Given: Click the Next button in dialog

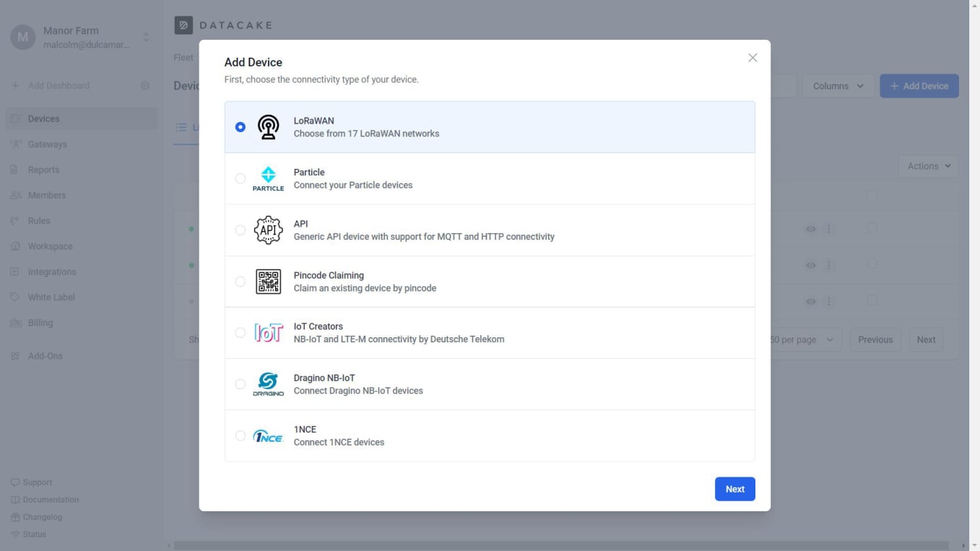Looking at the screenshot, I should tap(734, 489).
